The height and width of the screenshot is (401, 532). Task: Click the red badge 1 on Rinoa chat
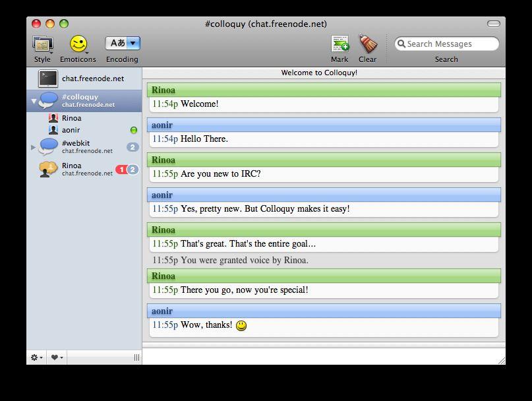pyautogui.click(x=121, y=170)
